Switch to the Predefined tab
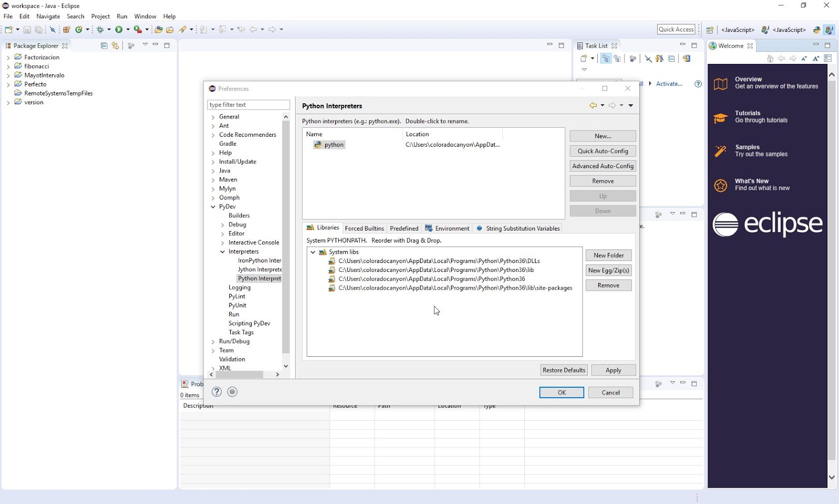The image size is (839, 504). (x=404, y=228)
